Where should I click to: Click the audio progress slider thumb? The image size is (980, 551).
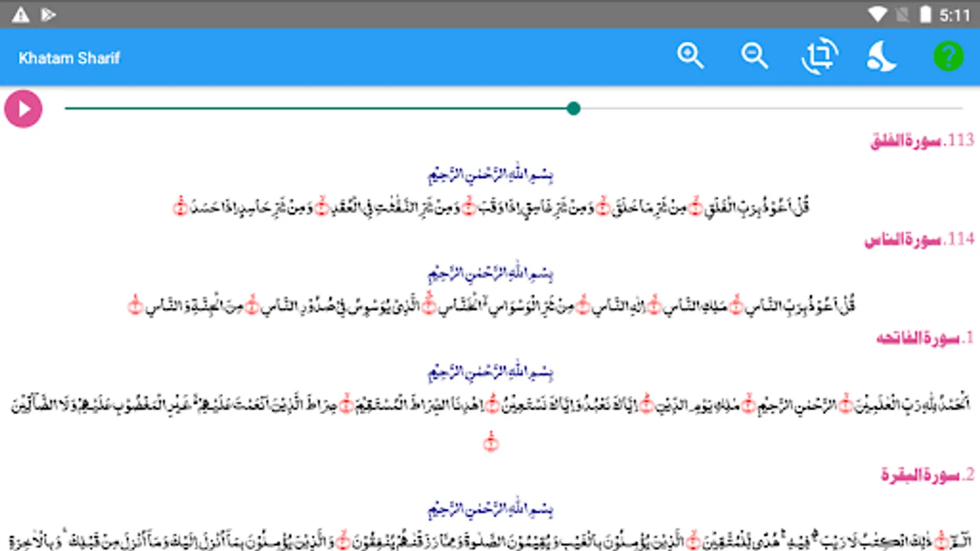(x=573, y=108)
